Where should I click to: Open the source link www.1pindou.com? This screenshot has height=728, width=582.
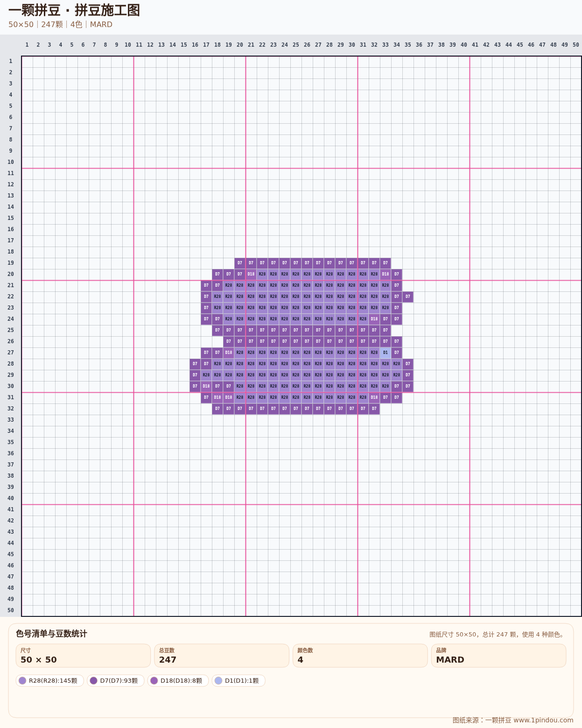543,720
